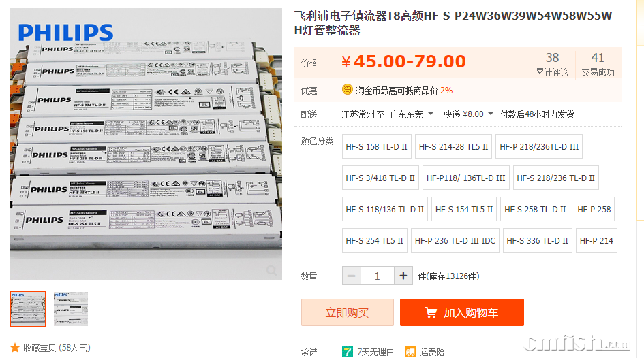
Task: Select the HF-S 158 TL-D II option
Action: (377, 146)
